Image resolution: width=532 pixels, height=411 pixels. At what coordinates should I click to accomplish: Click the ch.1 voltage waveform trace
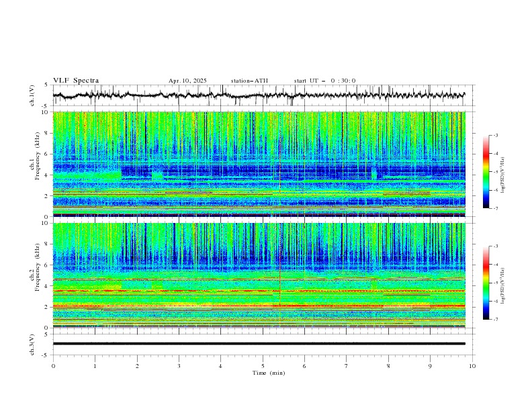[x=259, y=95]
